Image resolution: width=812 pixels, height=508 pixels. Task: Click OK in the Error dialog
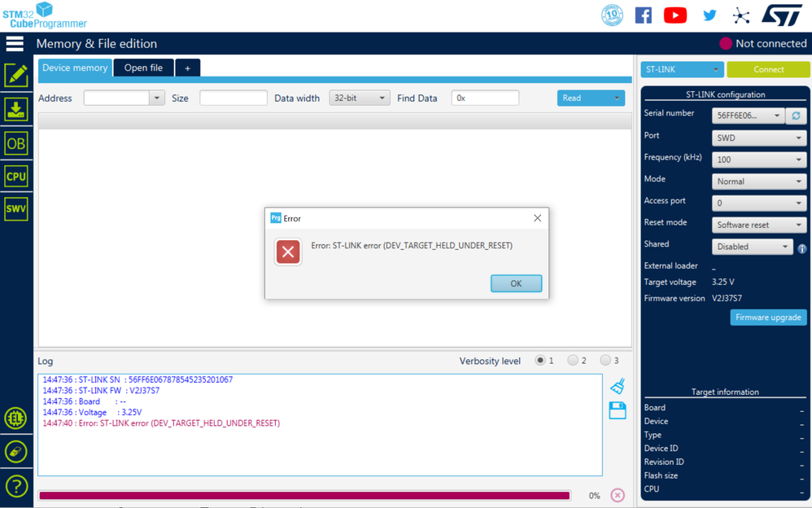click(517, 283)
